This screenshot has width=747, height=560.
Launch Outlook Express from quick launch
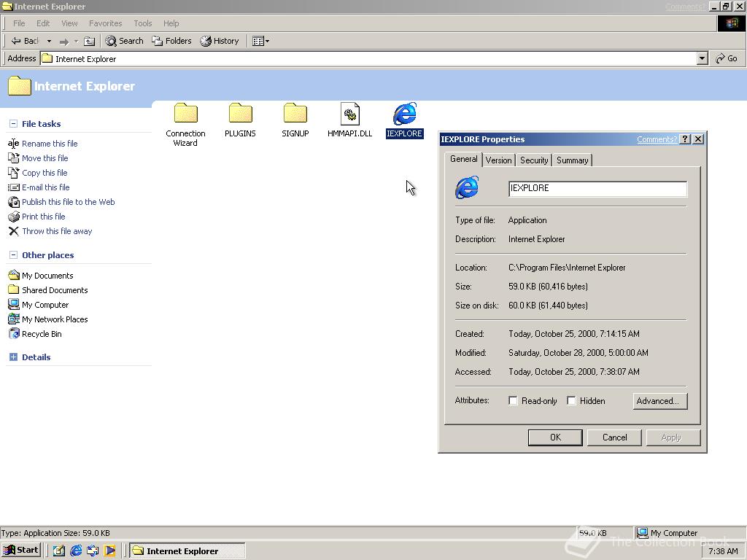93,551
